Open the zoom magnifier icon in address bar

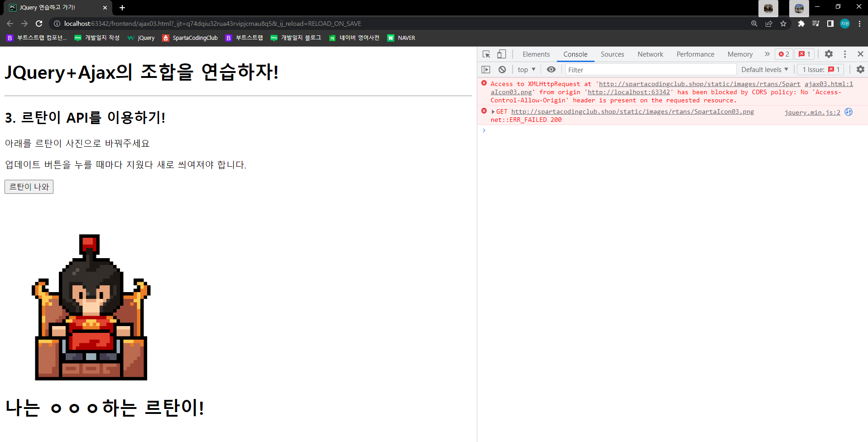pyautogui.click(x=754, y=24)
